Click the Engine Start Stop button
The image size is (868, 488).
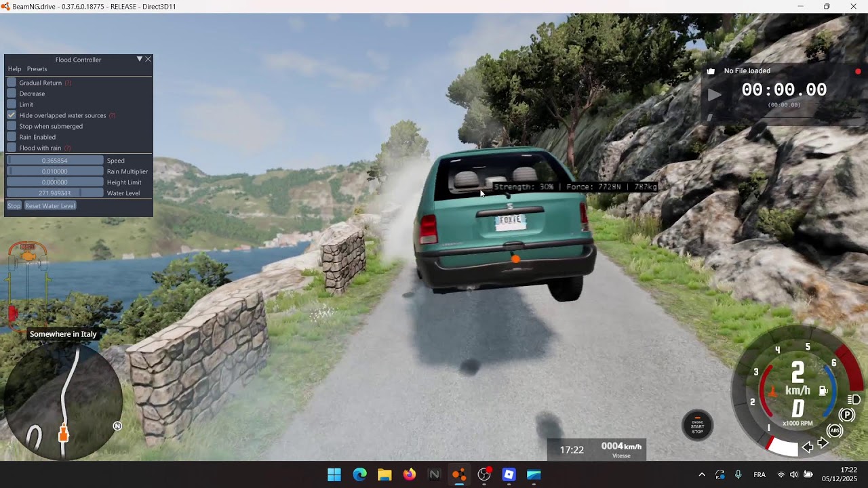point(697,426)
